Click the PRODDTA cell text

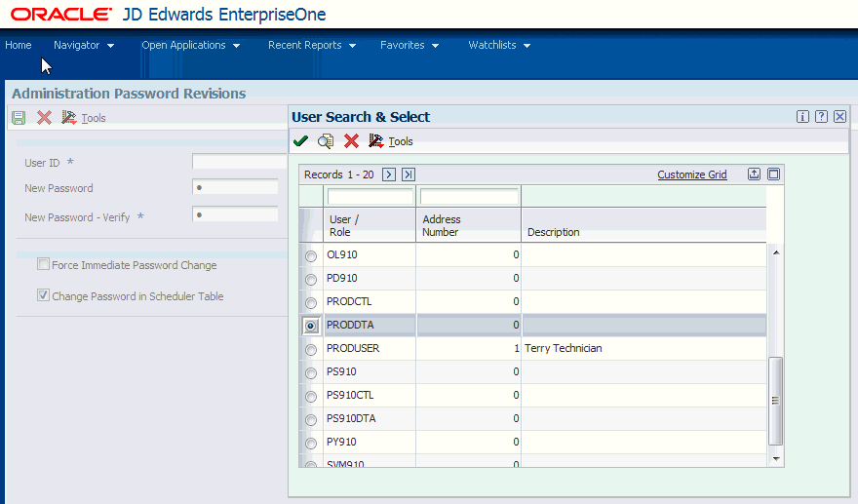[x=350, y=325]
